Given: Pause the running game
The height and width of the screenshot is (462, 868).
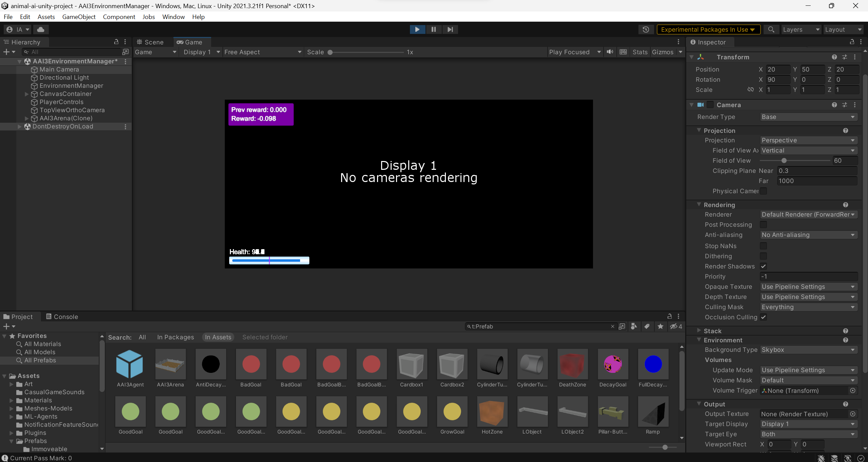Looking at the screenshot, I should pos(433,29).
